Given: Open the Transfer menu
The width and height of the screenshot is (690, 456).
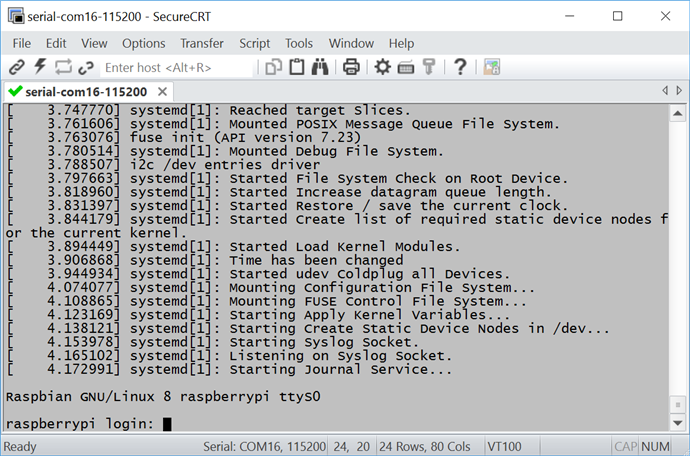Looking at the screenshot, I should (202, 44).
